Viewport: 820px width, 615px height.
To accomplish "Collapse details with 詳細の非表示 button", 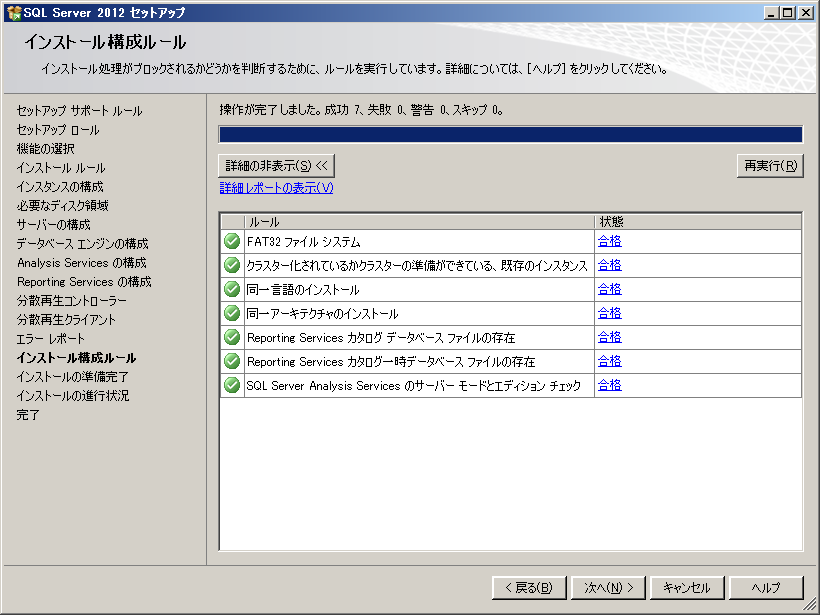I will (x=275, y=165).
